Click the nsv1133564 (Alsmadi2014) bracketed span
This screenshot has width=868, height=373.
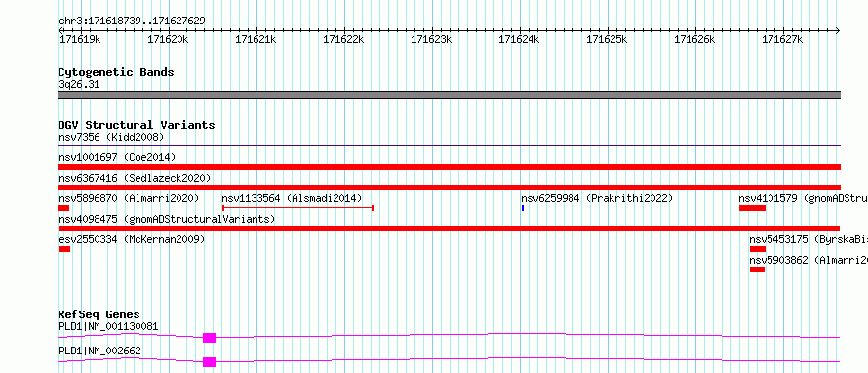pyautogui.click(x=297, y=208)
